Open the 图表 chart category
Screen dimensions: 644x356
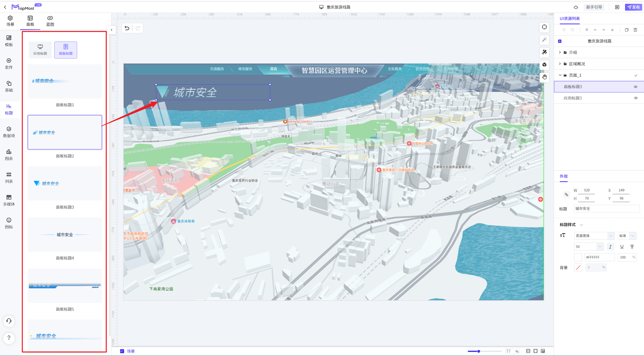click(9, 155)
